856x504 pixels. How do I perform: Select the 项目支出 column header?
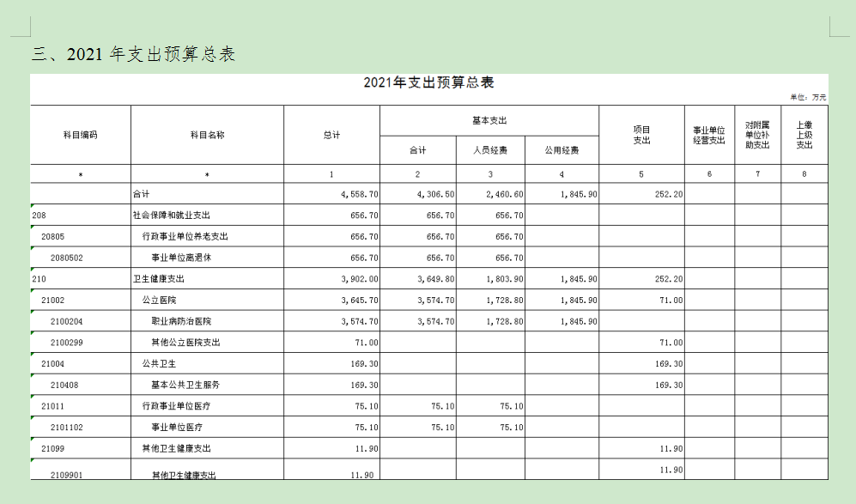[x=641, y=135]
